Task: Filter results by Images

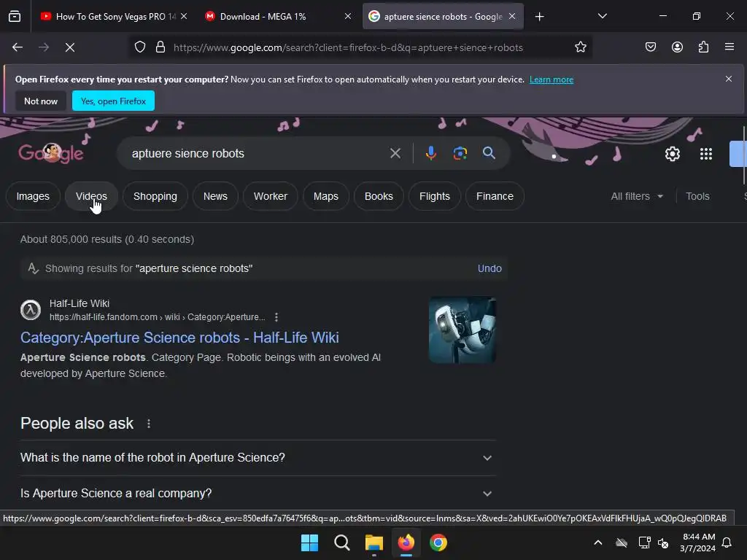Action: pos(33,196)
